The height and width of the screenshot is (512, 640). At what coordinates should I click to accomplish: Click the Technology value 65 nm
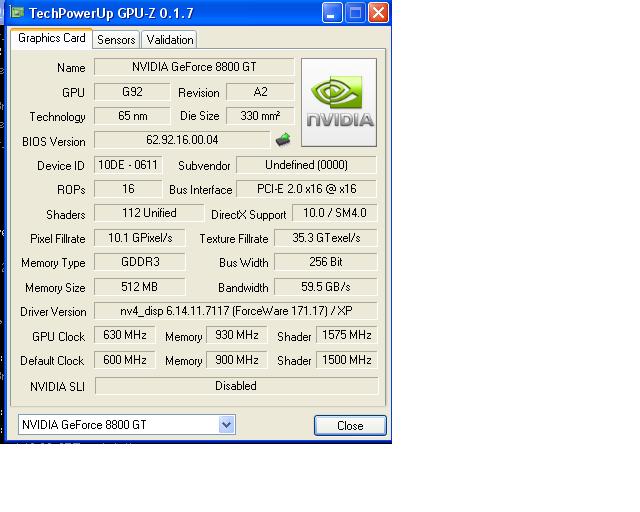[132, 116]
